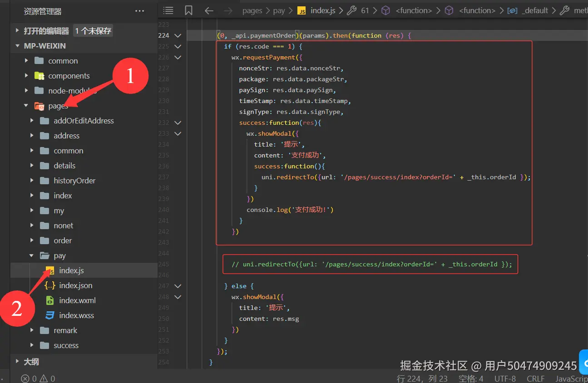Click the CRLF line ending indicator
The image size is (588, 383).
coord(536,378)
